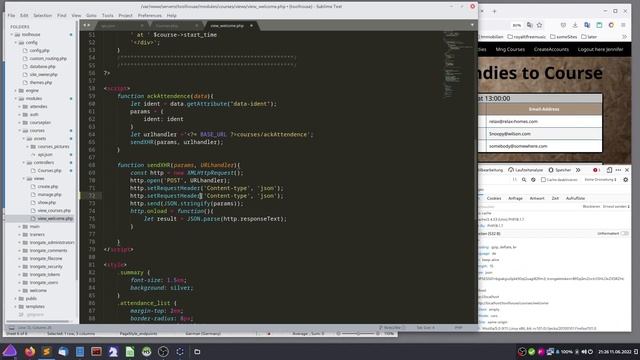Open view_courses.php in the sidebar

(54, 211)
